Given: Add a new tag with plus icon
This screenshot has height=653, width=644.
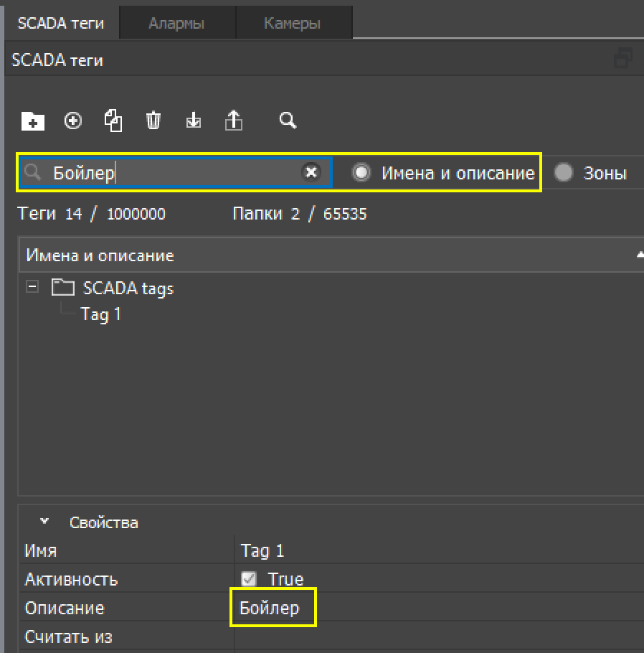Looking at the screenshot, I should tap(73, 121).
